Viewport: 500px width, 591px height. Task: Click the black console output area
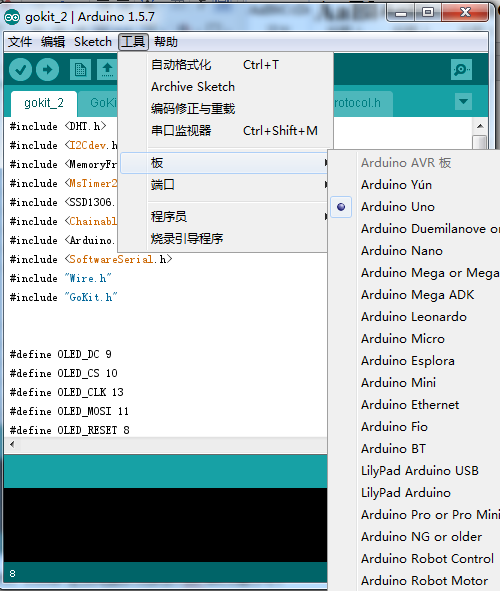[165, 525]
